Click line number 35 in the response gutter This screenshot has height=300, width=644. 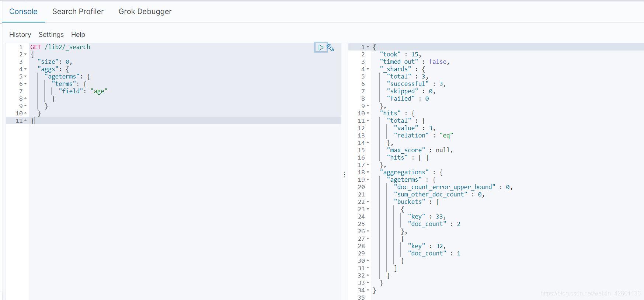tap(361, 297)
